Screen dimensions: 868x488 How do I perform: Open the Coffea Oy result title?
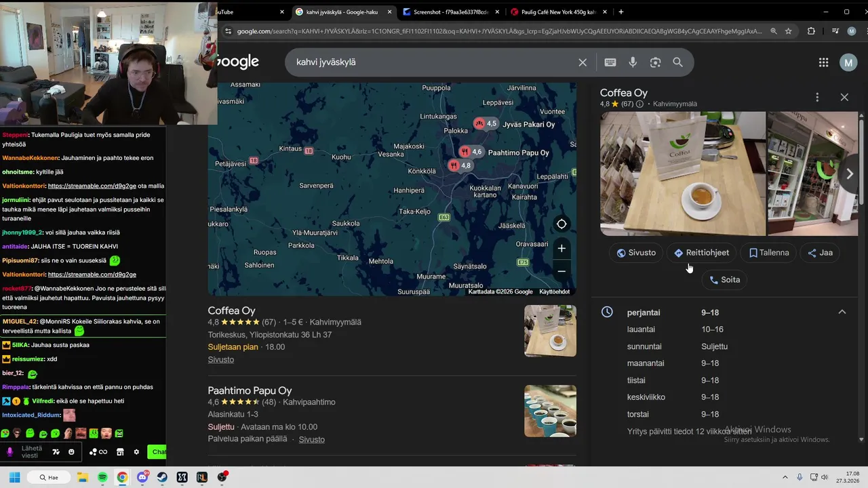pos(232,311)
